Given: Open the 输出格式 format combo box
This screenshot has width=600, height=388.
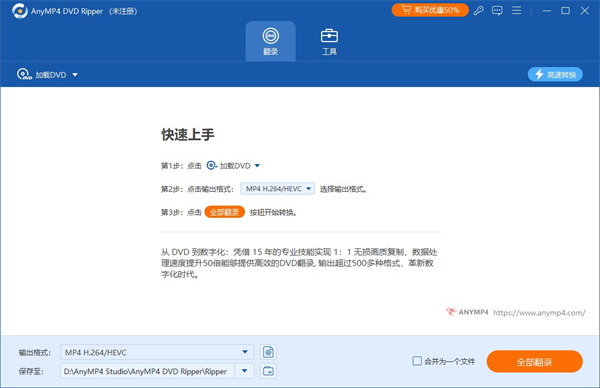Looking at the screenshot, I should pos(157,352).
